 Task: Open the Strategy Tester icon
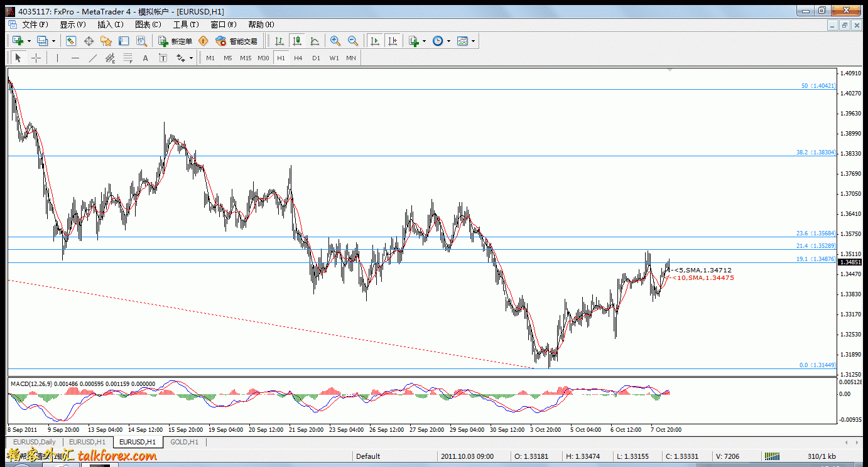(142, 41)
